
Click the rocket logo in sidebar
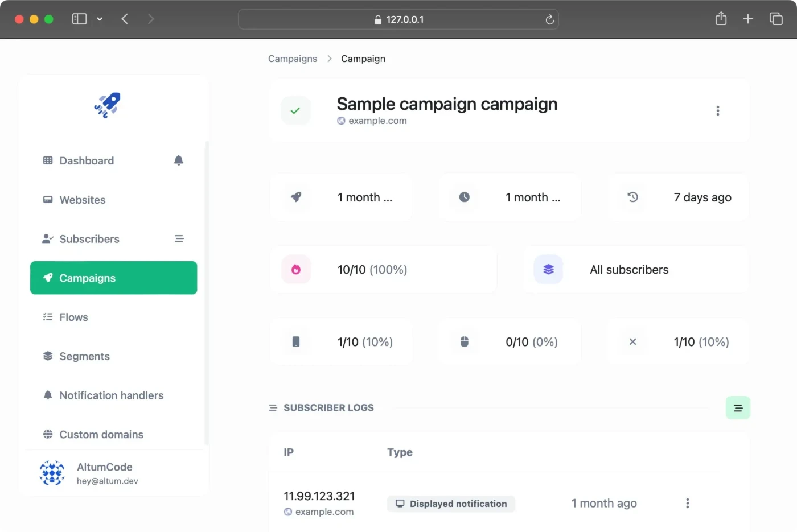(x=108, y=105)
